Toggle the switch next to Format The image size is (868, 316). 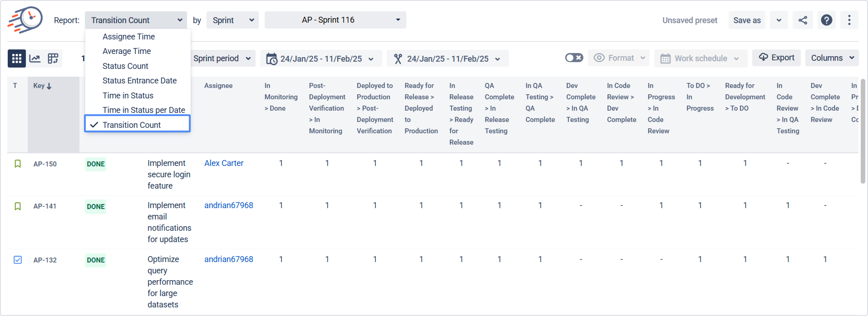[574, 58]
